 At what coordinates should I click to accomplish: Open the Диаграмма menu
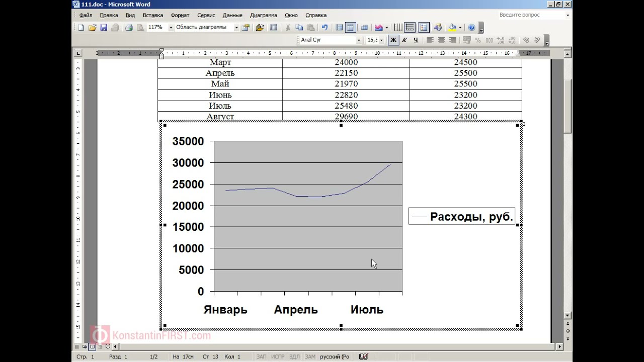(263, 16)
